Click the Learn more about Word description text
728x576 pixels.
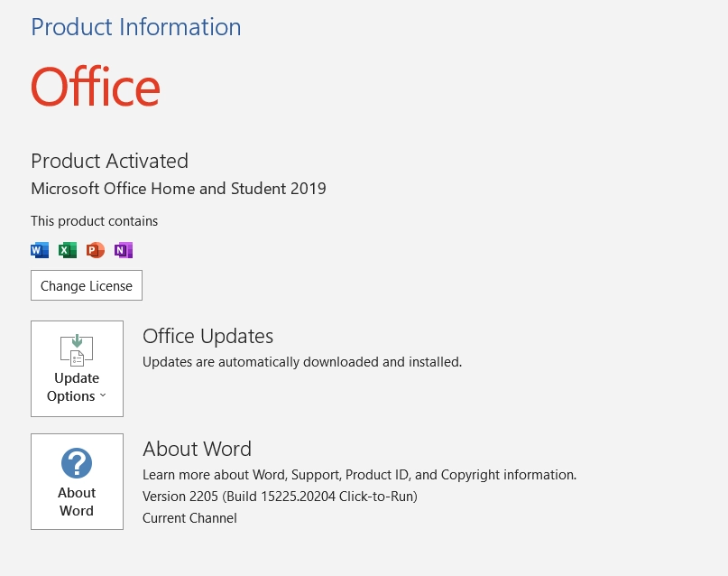[x=360, y=474]
